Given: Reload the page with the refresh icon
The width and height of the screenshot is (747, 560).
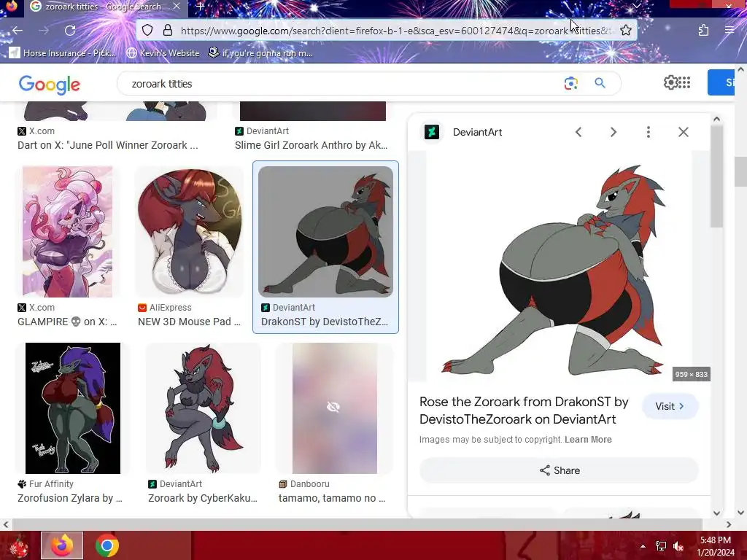Looking at the screenshot, I should click(70, 31).
